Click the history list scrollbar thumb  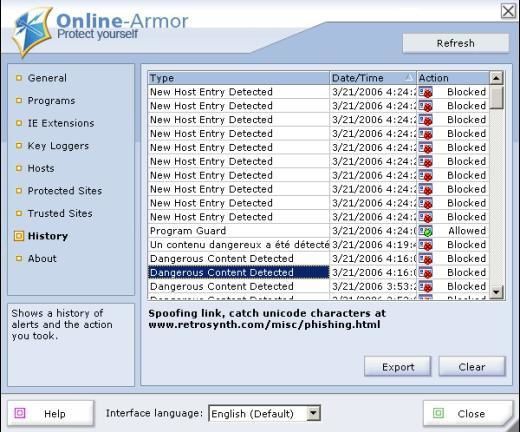point(497,97)
